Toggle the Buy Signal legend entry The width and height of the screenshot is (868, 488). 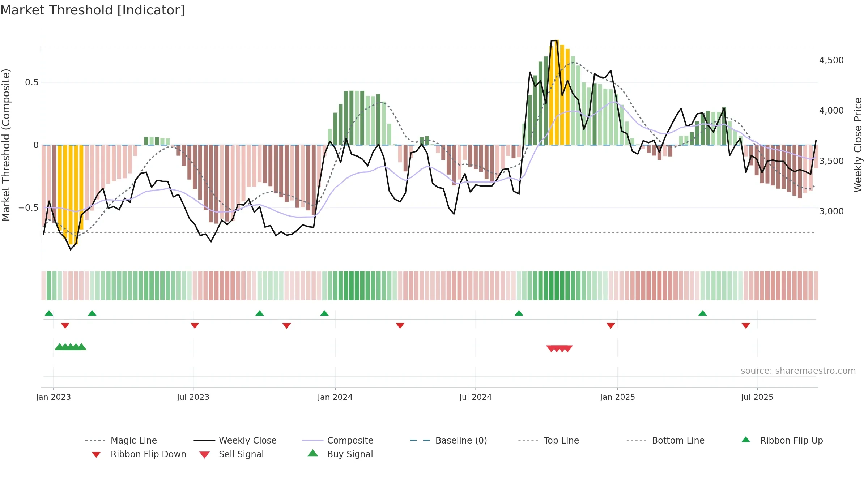pos(340,454)
